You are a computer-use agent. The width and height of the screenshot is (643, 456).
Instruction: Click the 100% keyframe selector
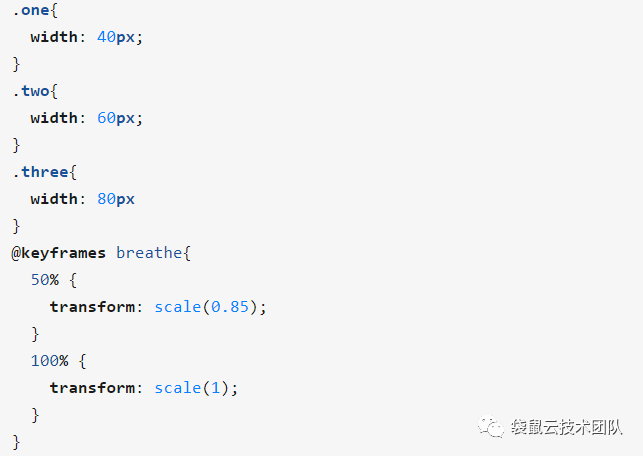point(50,361)
